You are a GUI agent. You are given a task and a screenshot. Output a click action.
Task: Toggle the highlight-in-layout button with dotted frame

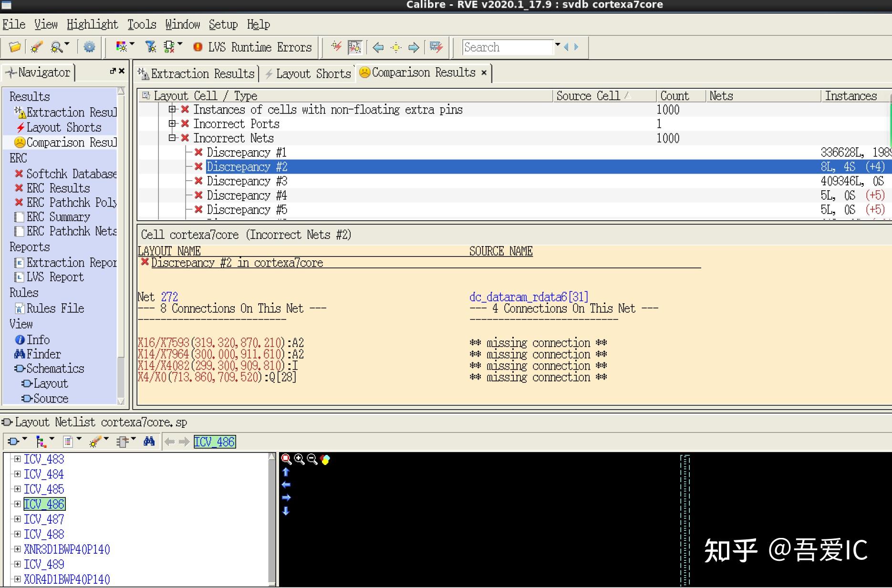(355, 47)
